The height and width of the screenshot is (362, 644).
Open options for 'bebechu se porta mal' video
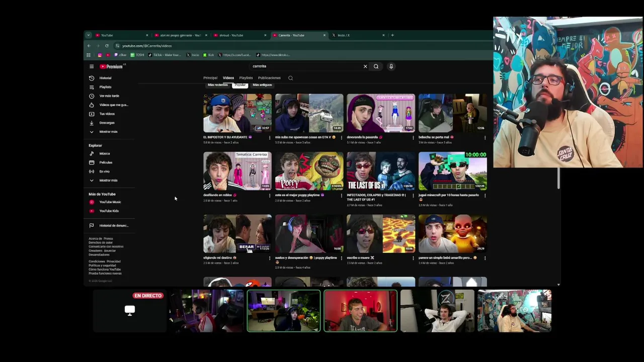click(x=485, y=137)
